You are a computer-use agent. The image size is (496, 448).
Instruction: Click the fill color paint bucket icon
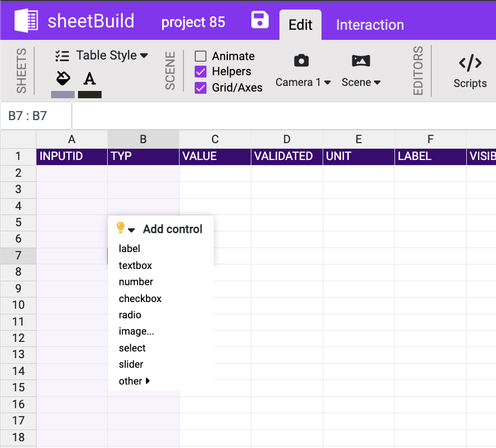click(63, 78)
